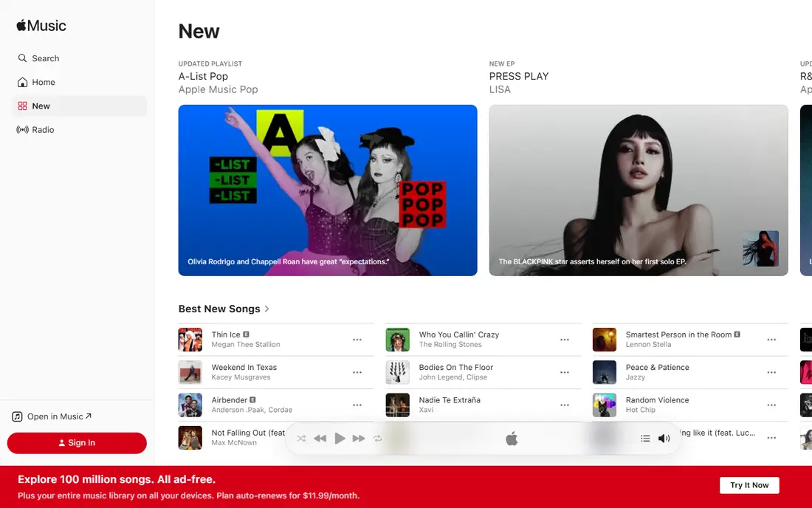
Task: Click the Radio broadcast icon
Action: click(22, 129)
